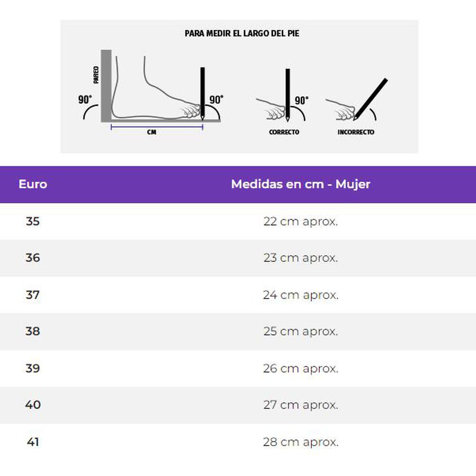
Task: Click the foot measurement diagram with wall
Action: pyautogui.click(x=152, y=90)
